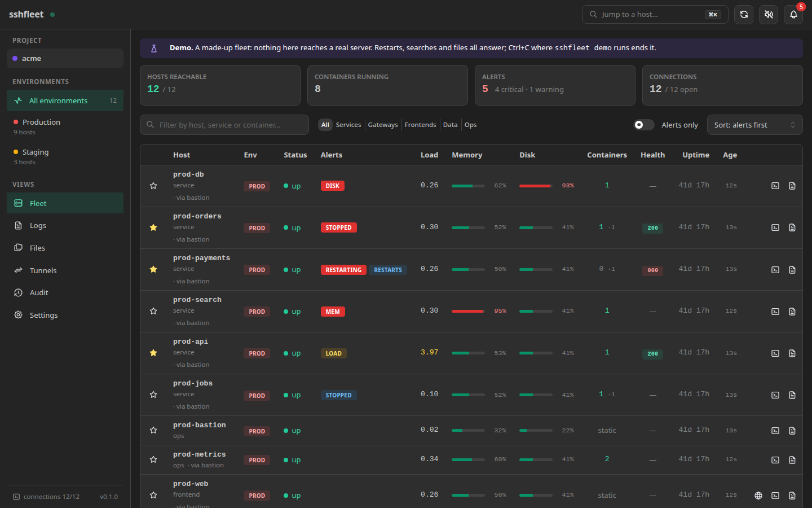Viewport: 812px width, 508px height.
Task: Select All environments in sidebar
Action: coord(65,100)
